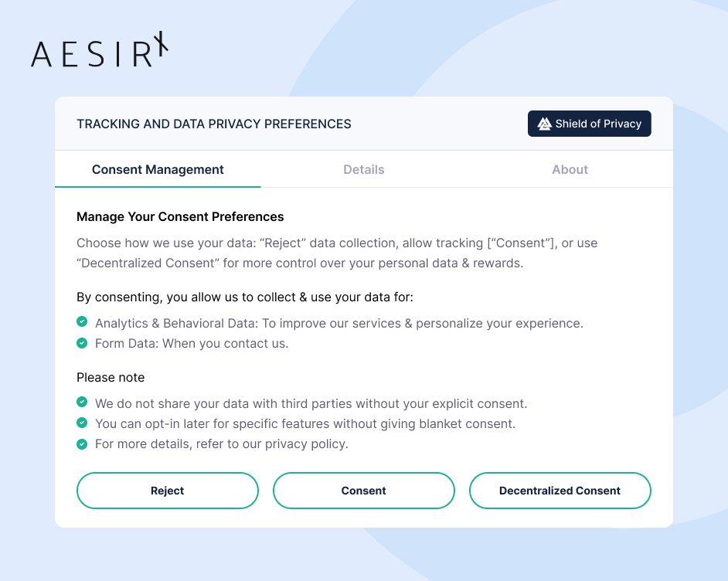Click checkmark next to opt-in later note

click(82, 423)
